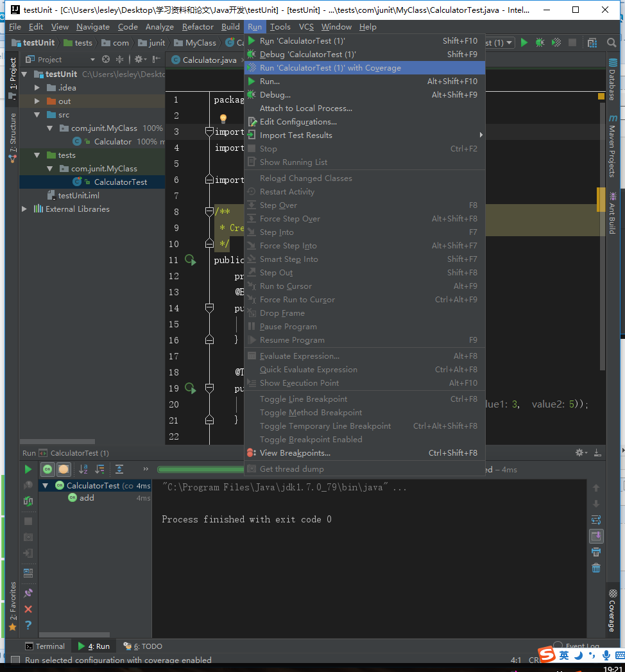Expand the .idea folder
The width and height of the screenshot is (625, 672).
pos(37,87)
